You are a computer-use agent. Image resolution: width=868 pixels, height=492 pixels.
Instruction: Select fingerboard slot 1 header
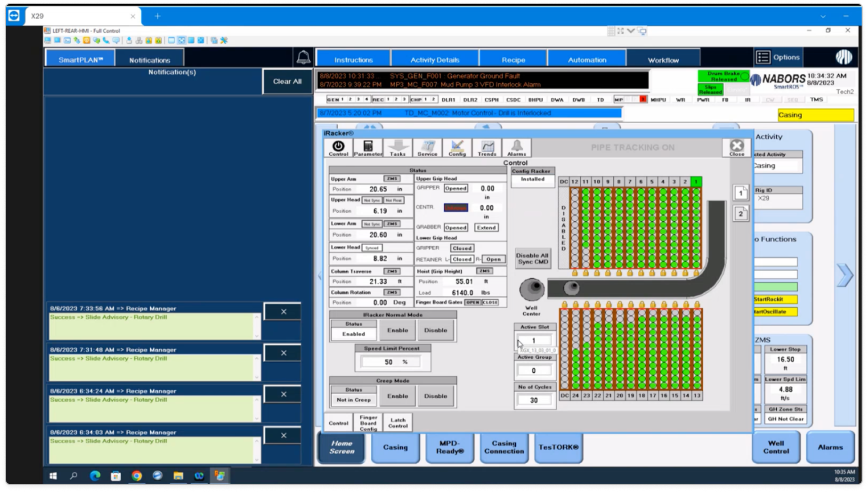click(696, 182)
